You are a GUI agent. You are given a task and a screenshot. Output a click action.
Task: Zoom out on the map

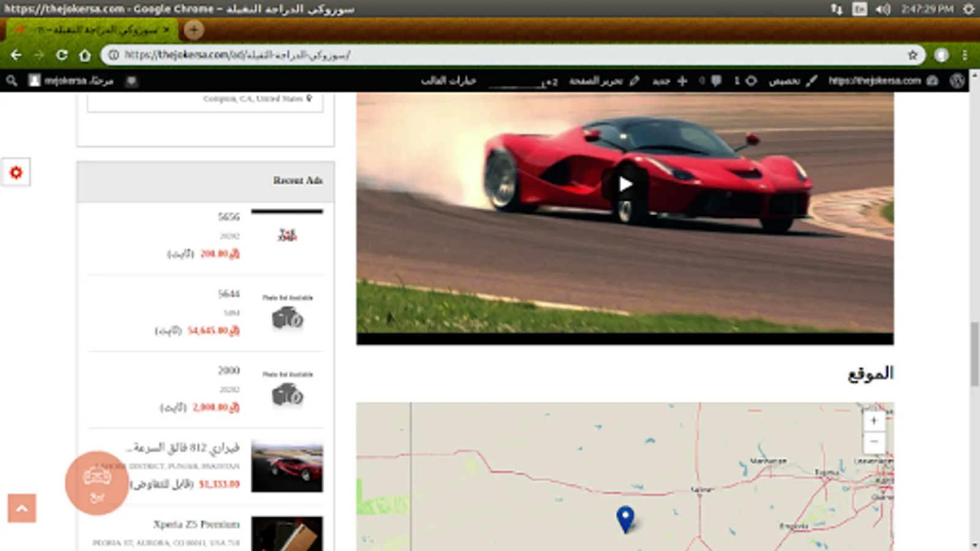[874, 442]
